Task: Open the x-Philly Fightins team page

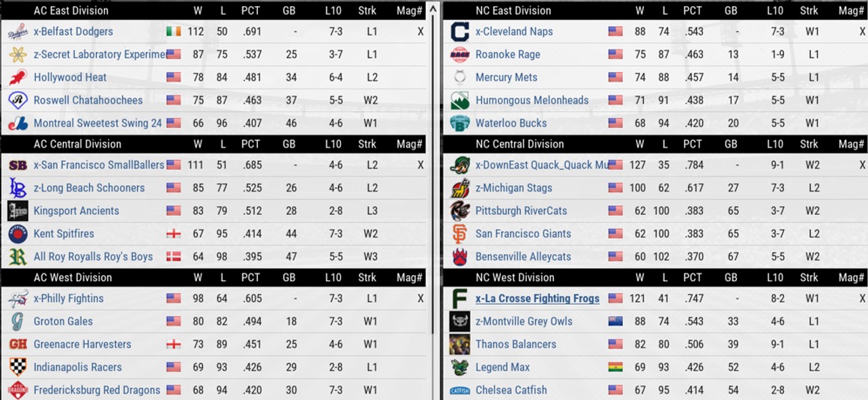Action: 68,298
